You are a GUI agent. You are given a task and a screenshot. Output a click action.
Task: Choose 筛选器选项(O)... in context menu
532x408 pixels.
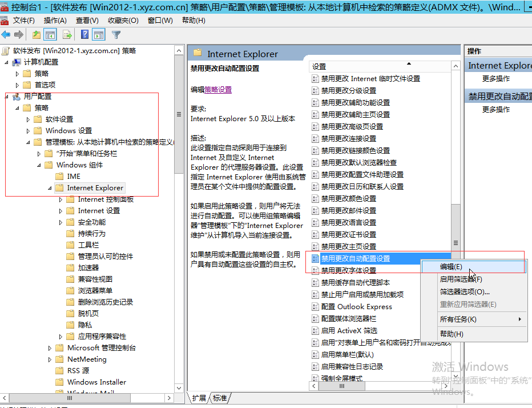pyautogui.click(x=474, y=292)
